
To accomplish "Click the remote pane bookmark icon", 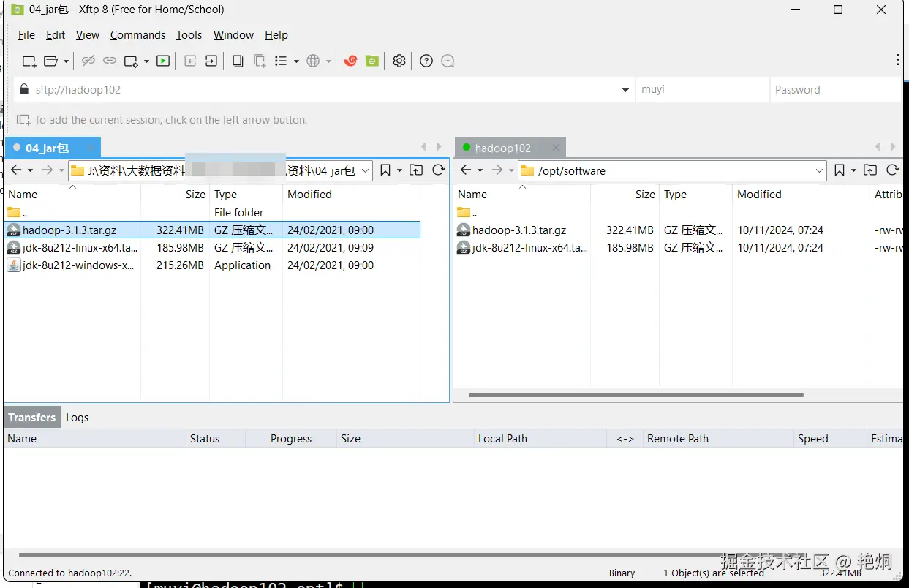I will [x=840, y=170].
